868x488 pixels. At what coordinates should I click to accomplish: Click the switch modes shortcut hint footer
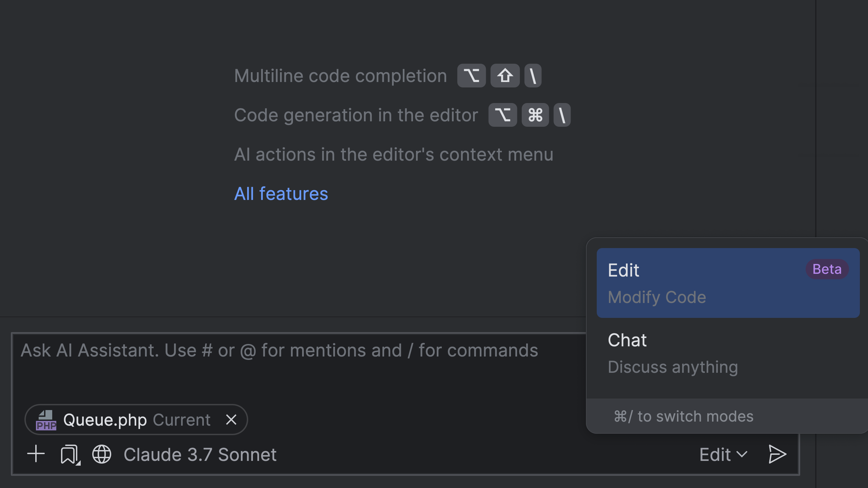pyautogui.click(x=684, y=416)
